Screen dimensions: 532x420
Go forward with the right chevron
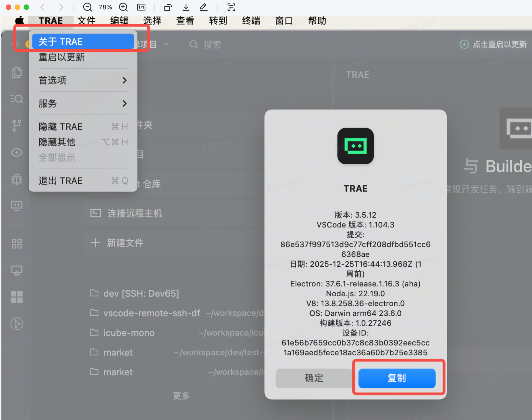[x=61, y=7]
